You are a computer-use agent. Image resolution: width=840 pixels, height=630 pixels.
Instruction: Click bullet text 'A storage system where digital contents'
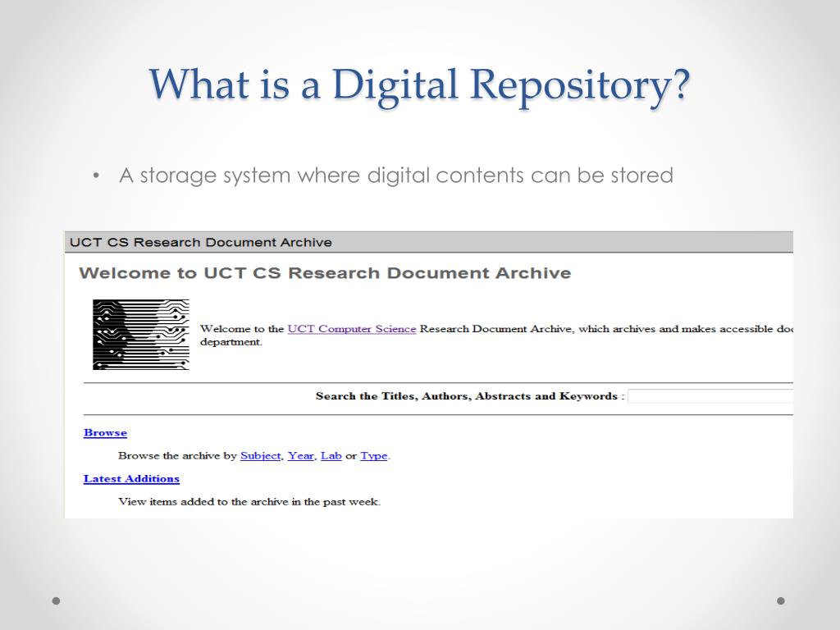tap(322, 176)
